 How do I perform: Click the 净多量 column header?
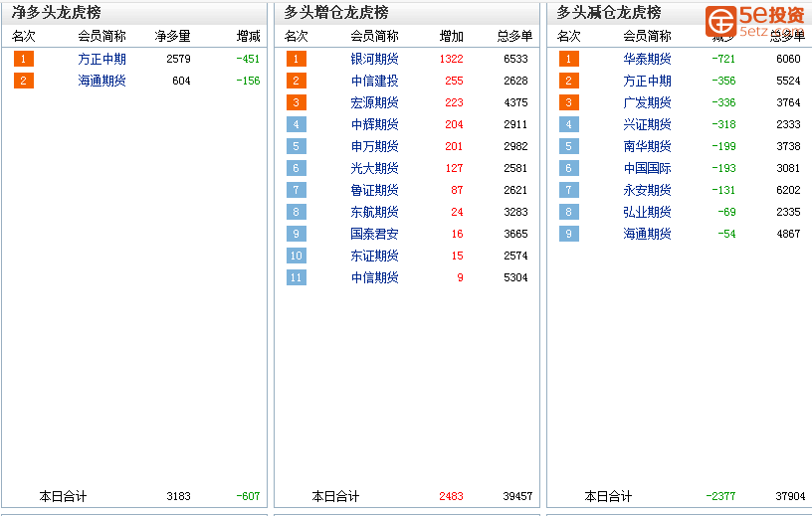tap(172, 36)
